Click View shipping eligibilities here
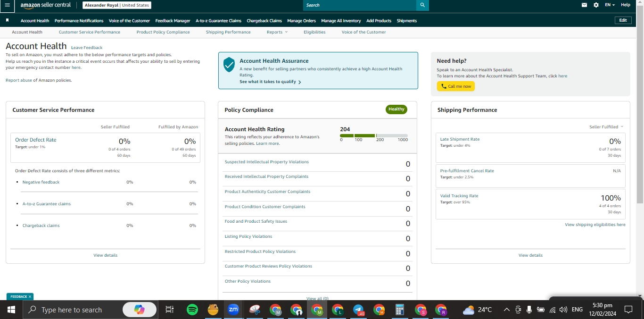This screenshot has height=319, width=644. 595,225
